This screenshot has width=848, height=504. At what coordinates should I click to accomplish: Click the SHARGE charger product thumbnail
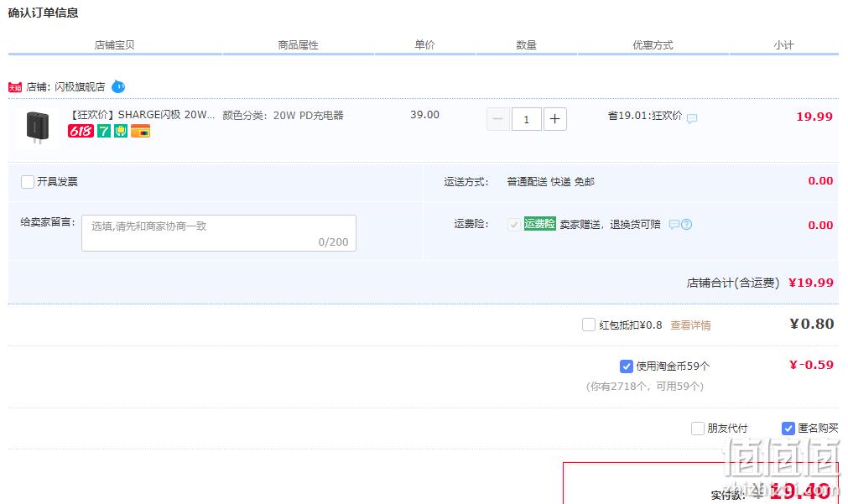tap(37, 127)
